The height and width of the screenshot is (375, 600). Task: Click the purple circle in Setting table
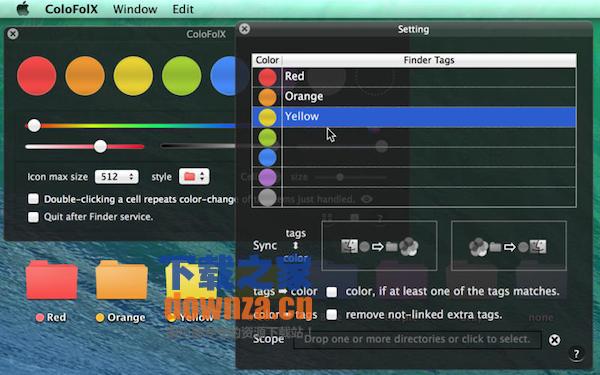pos(267,177)
